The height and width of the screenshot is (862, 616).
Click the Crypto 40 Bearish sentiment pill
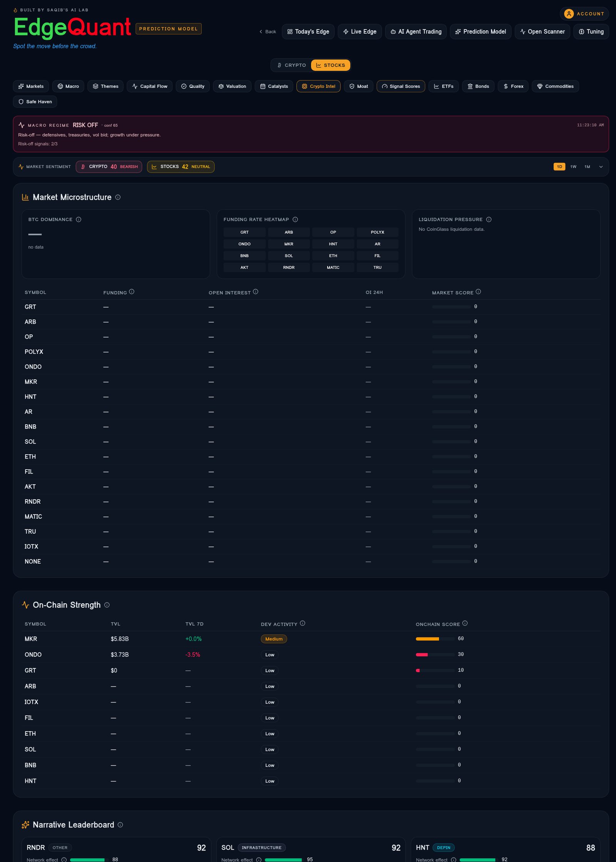click(x=109, y=167)
